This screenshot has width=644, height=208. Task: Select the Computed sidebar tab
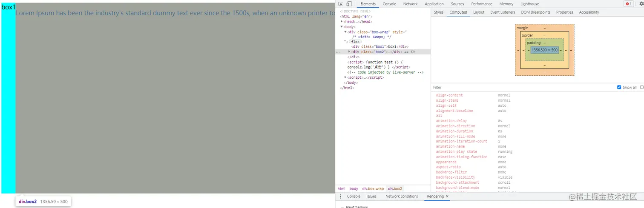point(458,12)
